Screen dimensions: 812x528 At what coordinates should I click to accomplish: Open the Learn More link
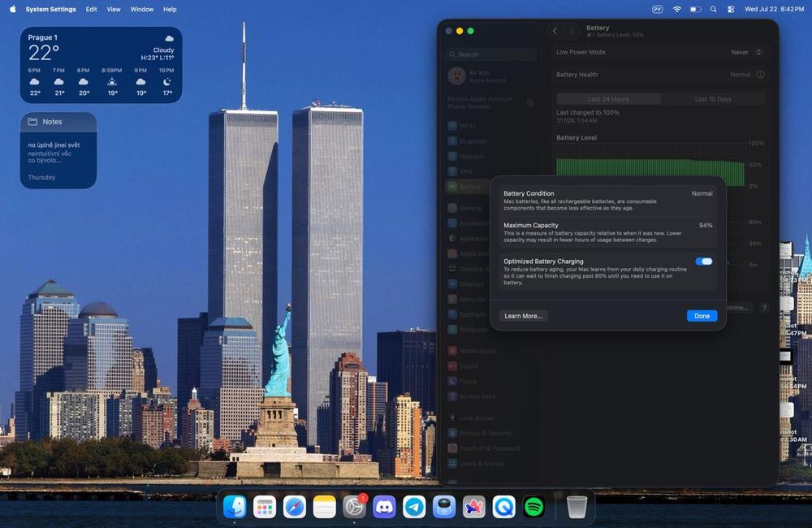click(523, 315)
